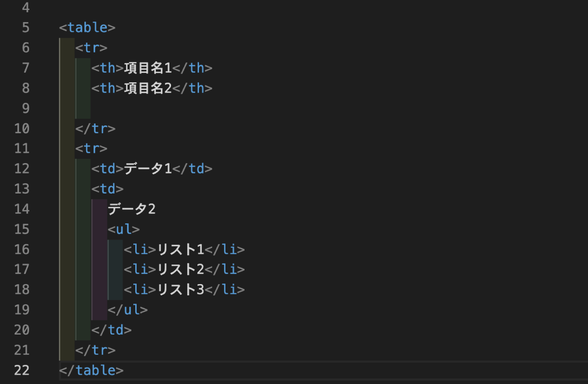Place cursor on the opening table tag

[87, 27]
